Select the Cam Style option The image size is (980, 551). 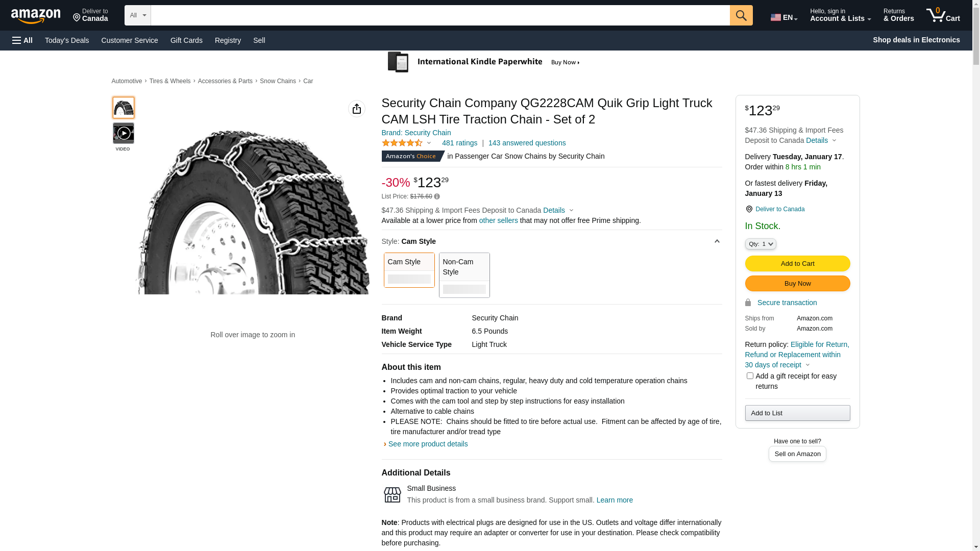tap(409, 270)
